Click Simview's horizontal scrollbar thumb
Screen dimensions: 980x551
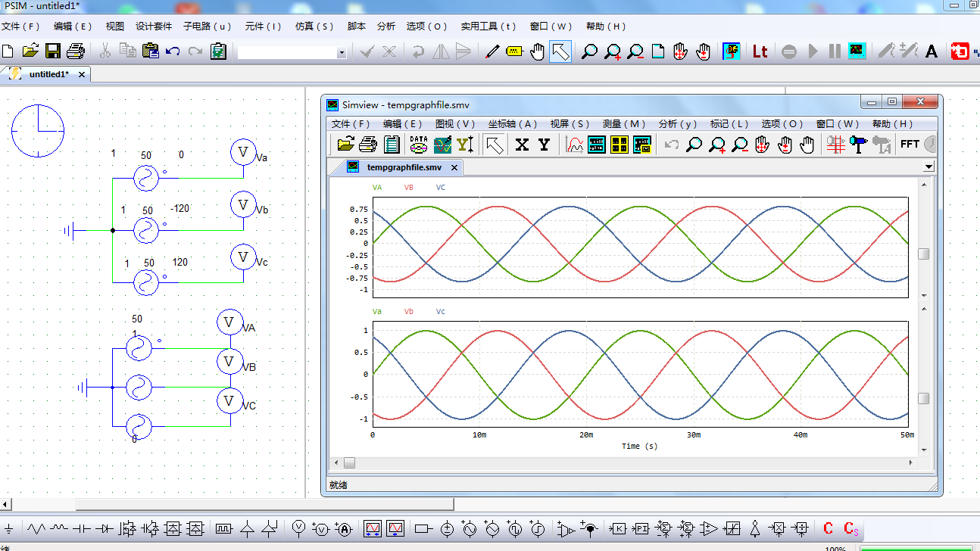click(x=349, y=462)
